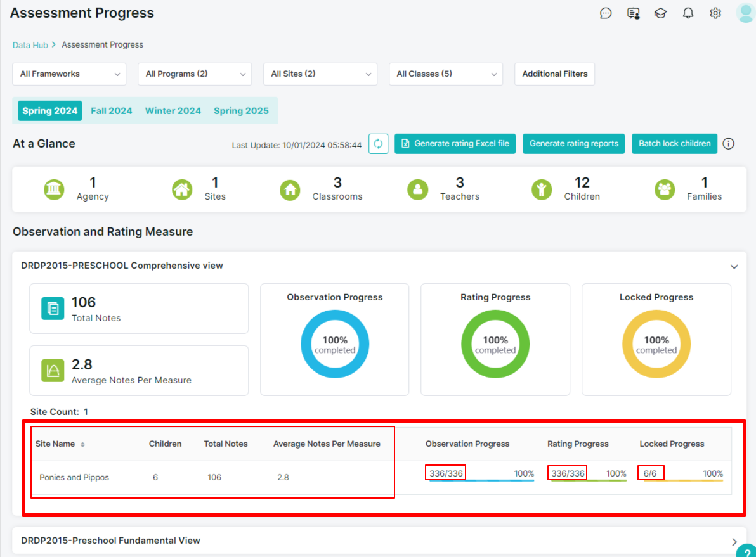Open the notifications bell
The height and width of the screenshot is (557, 756).
688,13
